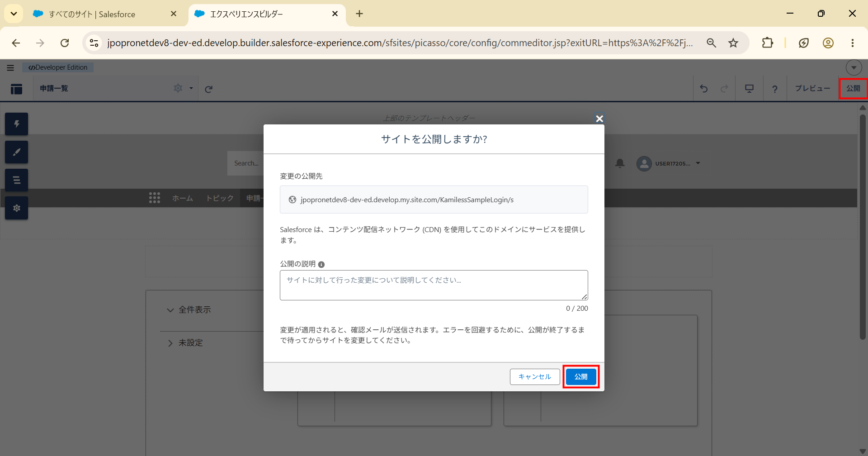
Task: Switch view mode with the desktop monitor icon
Action: pyautogui.click(x=749, y=89)
